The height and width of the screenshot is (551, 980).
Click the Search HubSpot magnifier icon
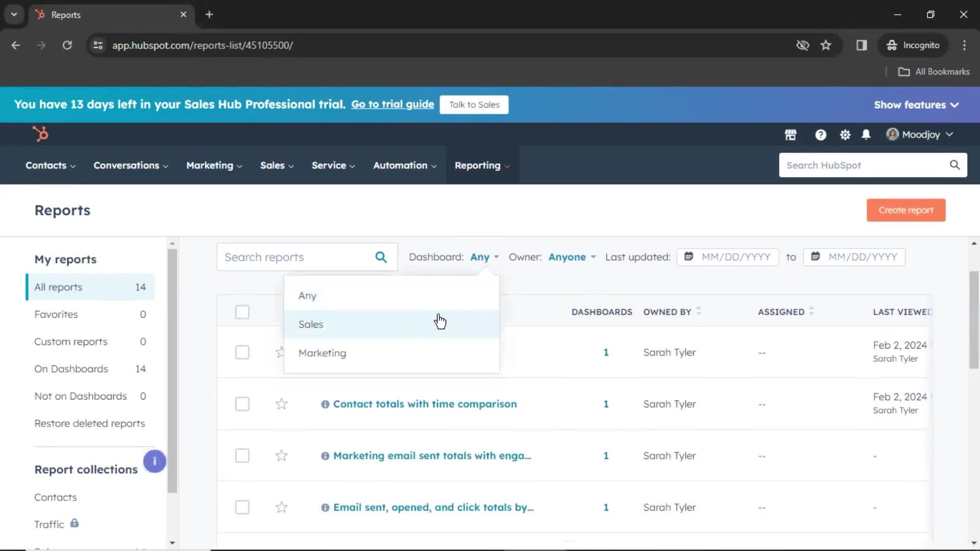954,165
